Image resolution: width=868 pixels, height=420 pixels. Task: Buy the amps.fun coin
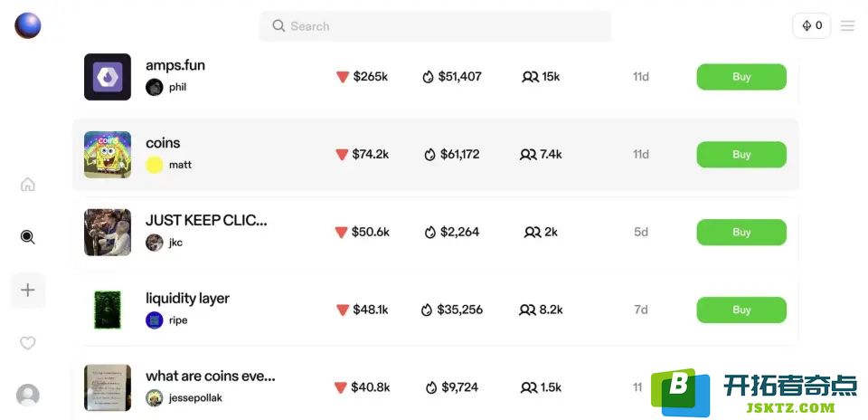coord(741,77)
